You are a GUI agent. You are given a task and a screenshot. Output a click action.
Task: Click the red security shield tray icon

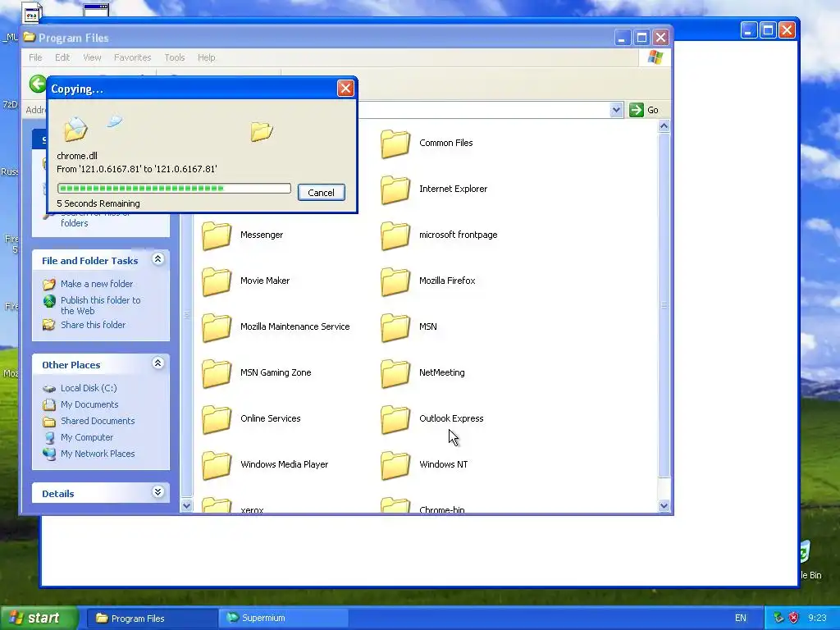[793, 618]
